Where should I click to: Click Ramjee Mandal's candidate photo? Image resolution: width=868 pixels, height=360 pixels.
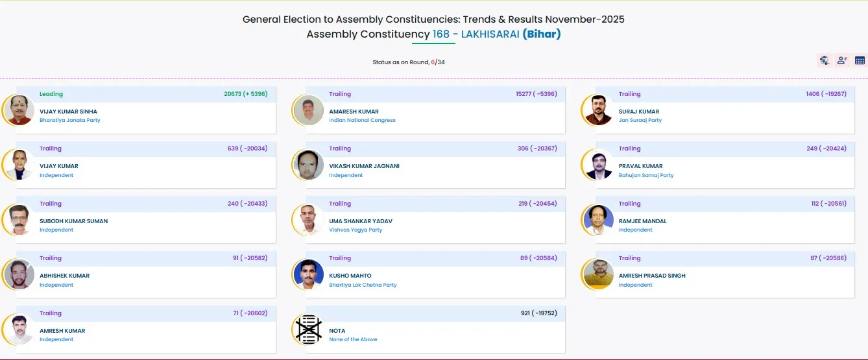[x=598, y=220]
